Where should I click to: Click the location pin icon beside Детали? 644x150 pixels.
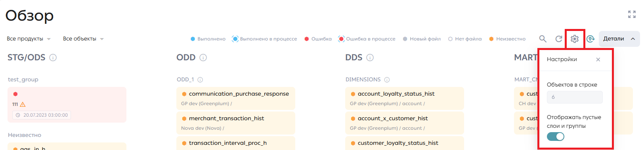pyautogui.click(x=590, y=39)
